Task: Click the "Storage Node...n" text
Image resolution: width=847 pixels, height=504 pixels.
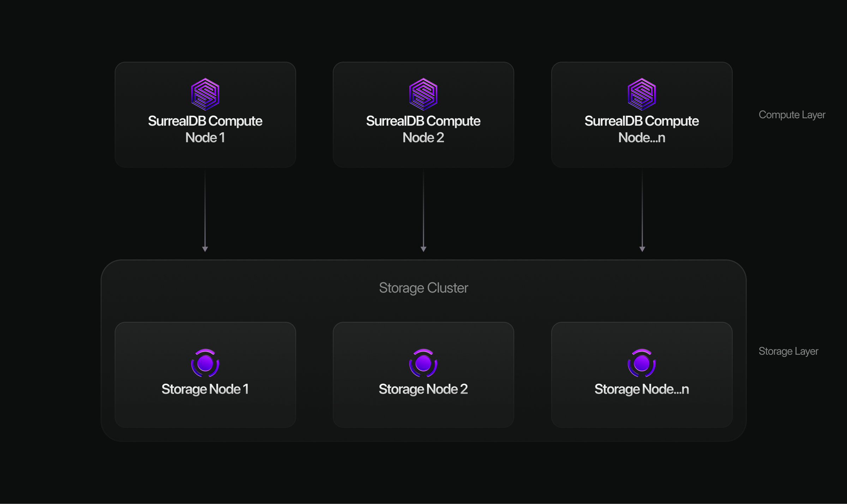Action: coord(642,389)
